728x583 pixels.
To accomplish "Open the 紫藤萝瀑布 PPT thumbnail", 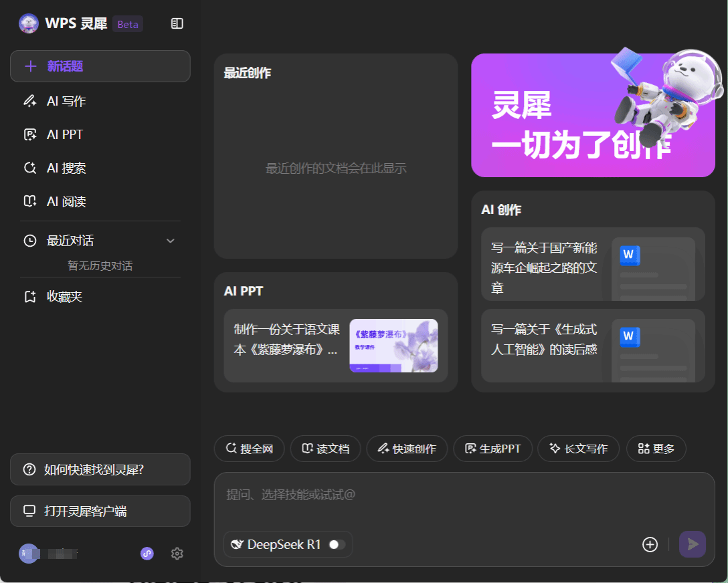I will tap(393, 346).
